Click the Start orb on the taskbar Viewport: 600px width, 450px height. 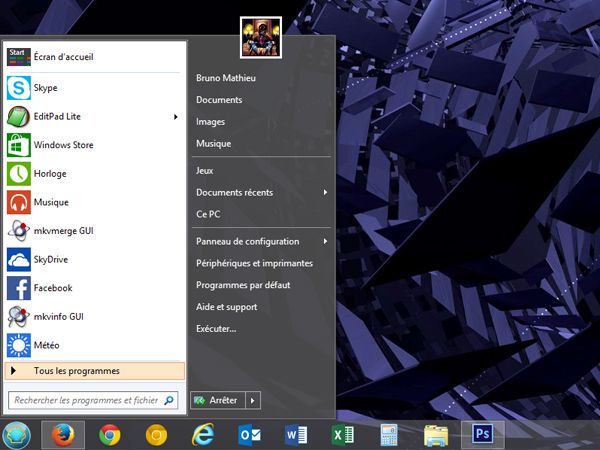(x=16, y=435)
